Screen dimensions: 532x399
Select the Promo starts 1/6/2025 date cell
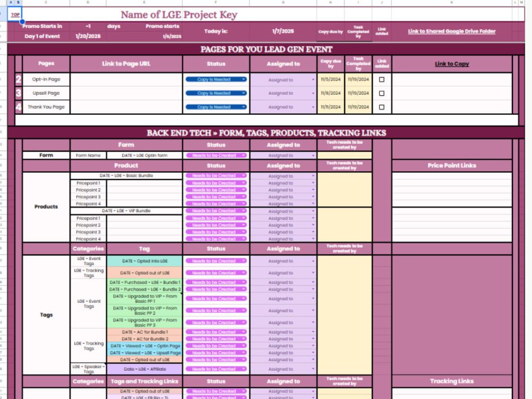(172, 36)
